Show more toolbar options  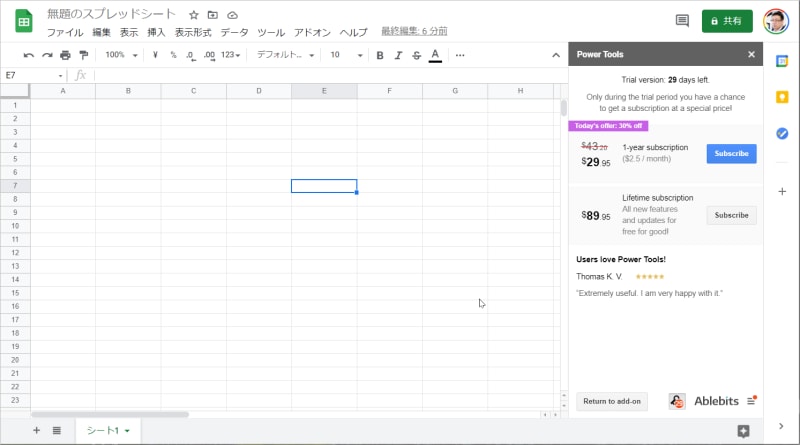coord(460,55)
